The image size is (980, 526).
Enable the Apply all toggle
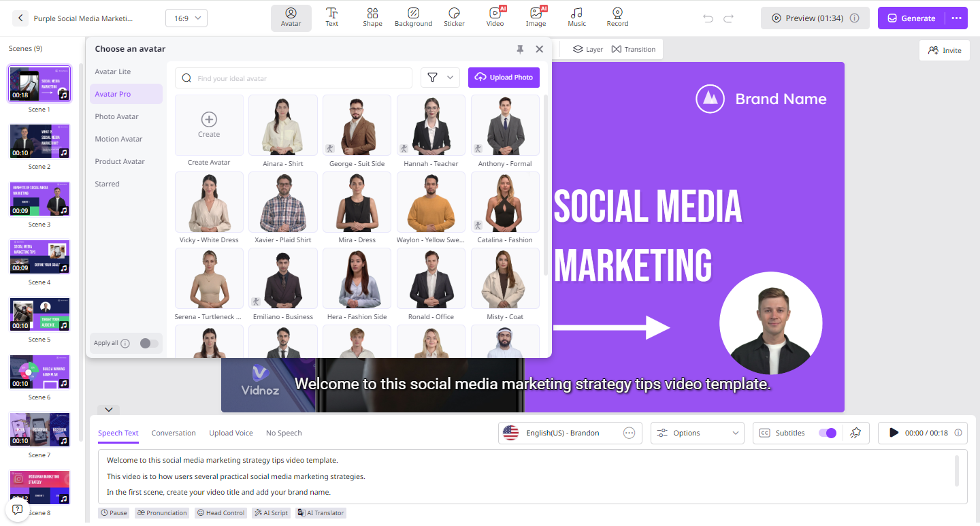tap(148, 344)
